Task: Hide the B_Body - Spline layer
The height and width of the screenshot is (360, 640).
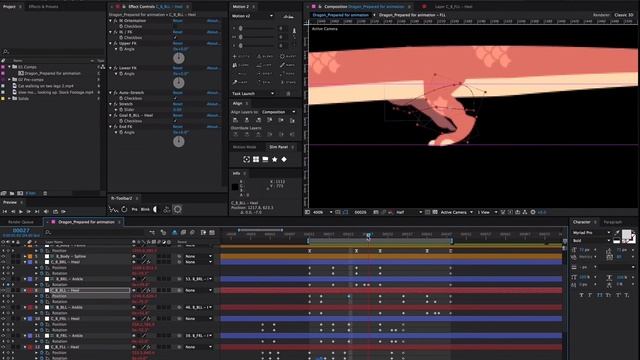Action: tap(3, 256)
